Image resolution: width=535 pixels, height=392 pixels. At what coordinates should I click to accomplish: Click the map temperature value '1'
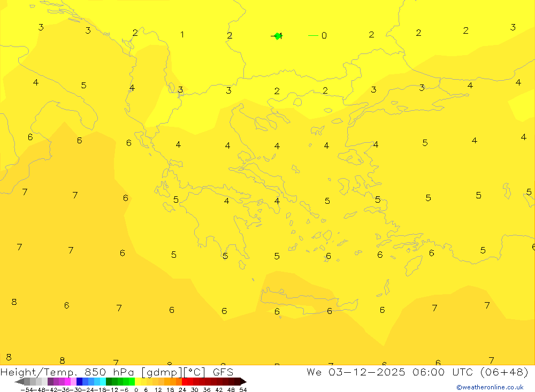182,34
